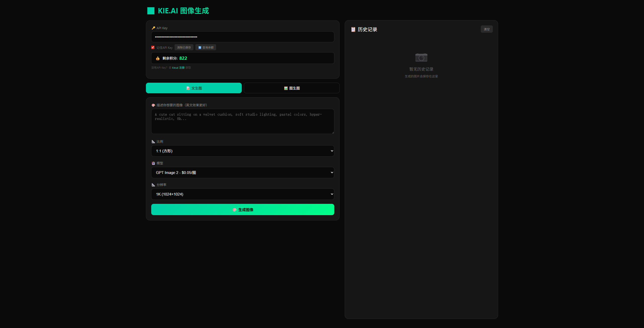Click the key icon beside API Key
Viewport: 644px width, 328px height.
click(153, 28)
